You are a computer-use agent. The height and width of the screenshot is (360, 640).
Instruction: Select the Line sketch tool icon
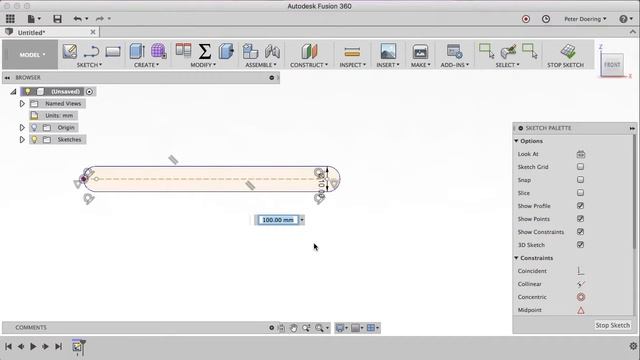pyautogui.click(x=91, y=52)
